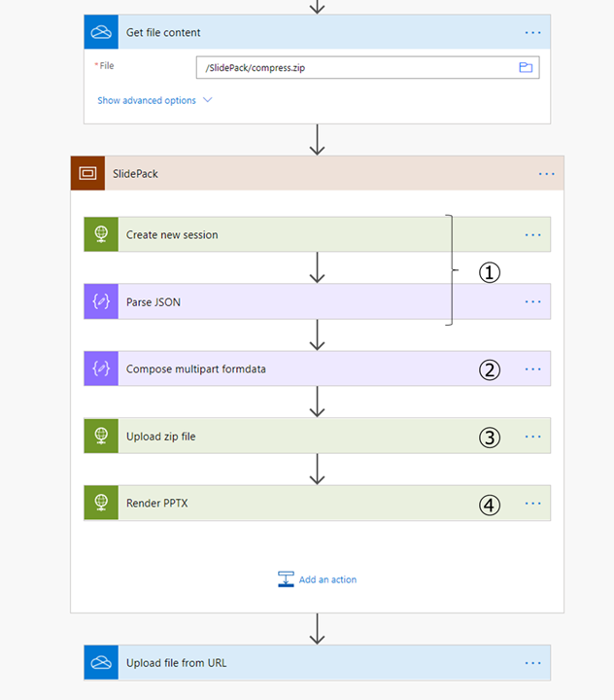
Task: Click the File path input field
Action: 367,67
